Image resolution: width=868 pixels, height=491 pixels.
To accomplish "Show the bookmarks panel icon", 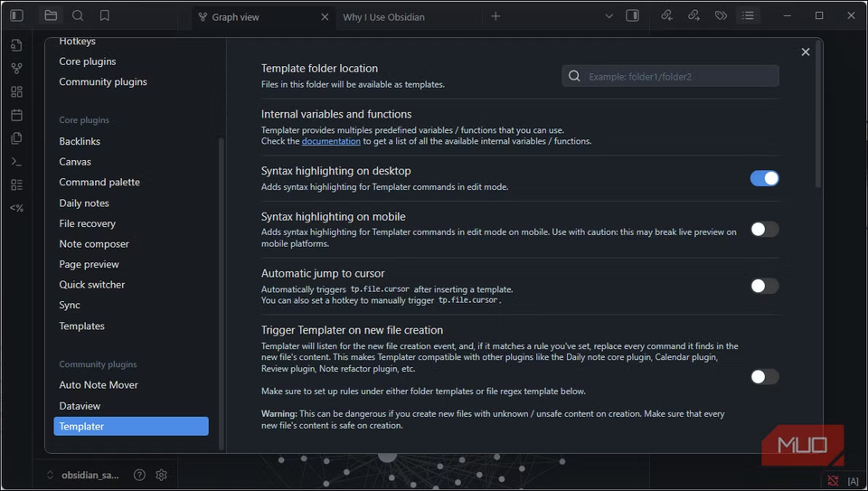I will click(105, 15).
